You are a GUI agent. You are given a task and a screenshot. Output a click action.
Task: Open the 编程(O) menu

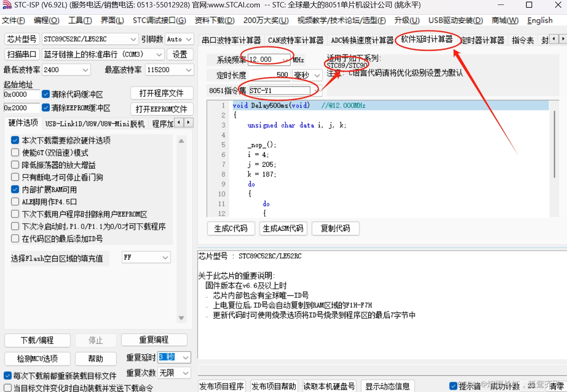coord(46,20)
